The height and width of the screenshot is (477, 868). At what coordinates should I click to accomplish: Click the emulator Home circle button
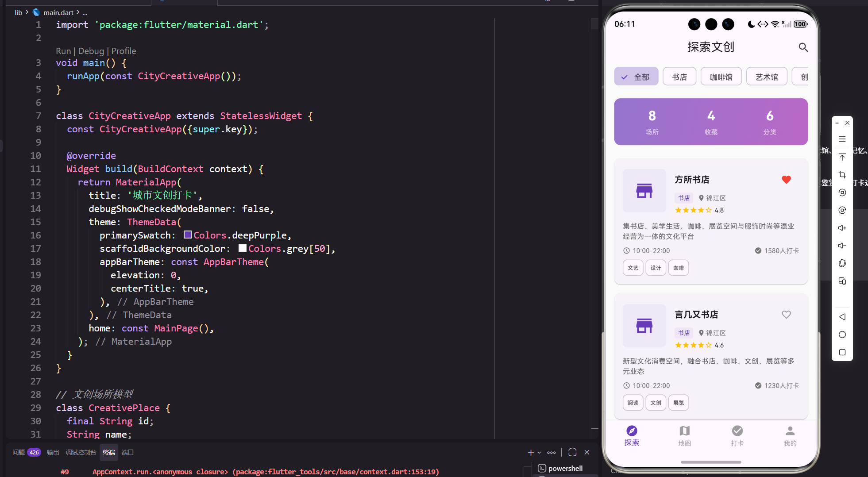[x=842, y=335]
